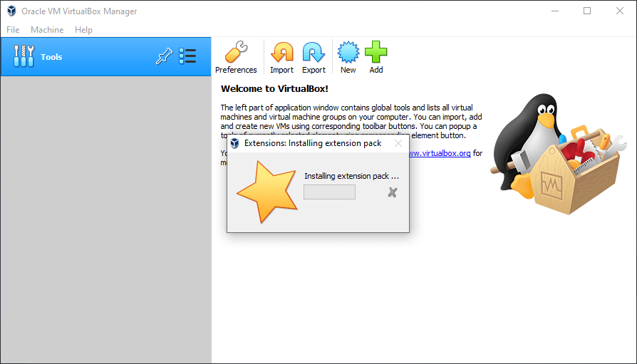
Task: Create a New virtual machine
Action: [x=348, y=57]
